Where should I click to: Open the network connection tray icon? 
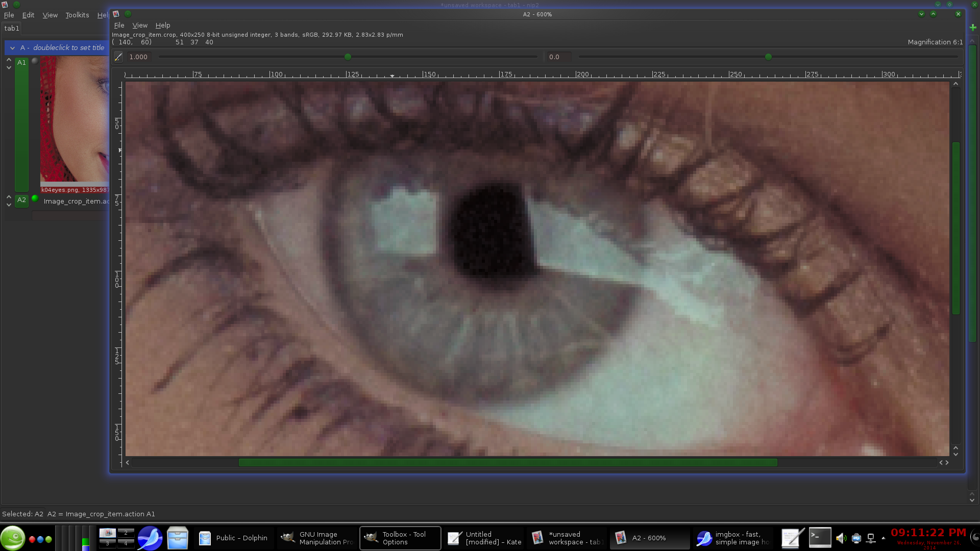(871, 538)
